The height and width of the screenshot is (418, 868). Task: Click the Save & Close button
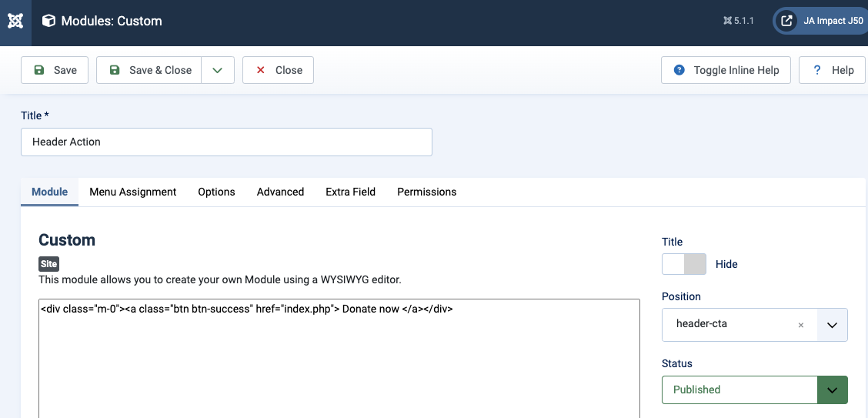pos(149,70)
